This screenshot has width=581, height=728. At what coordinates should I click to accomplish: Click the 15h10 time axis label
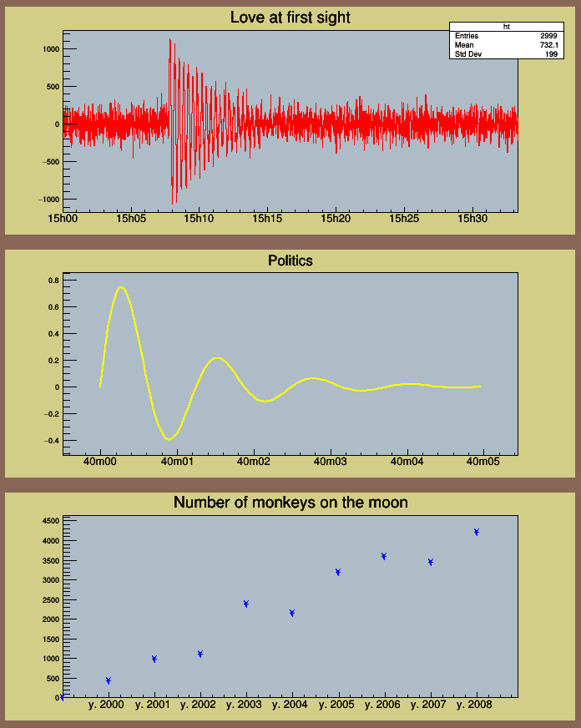click(199, 218)
